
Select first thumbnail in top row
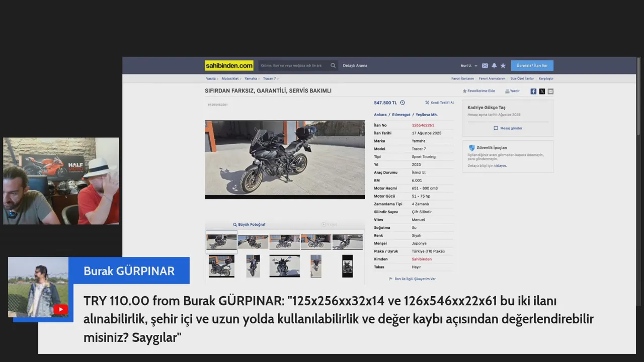221,242
